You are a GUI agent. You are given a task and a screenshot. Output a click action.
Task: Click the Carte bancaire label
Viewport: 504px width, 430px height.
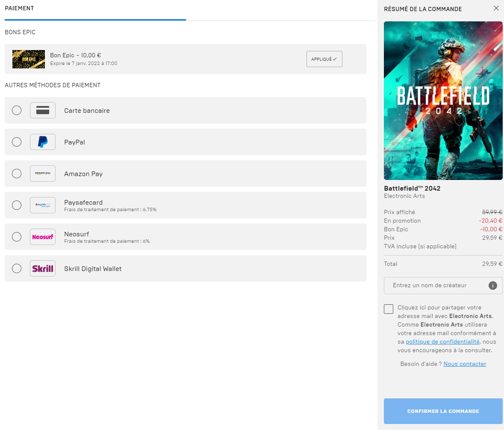[87, 111]
